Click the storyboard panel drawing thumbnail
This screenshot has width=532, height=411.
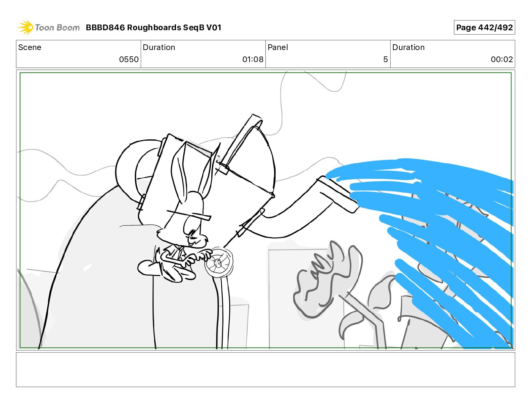coord(266,210)
